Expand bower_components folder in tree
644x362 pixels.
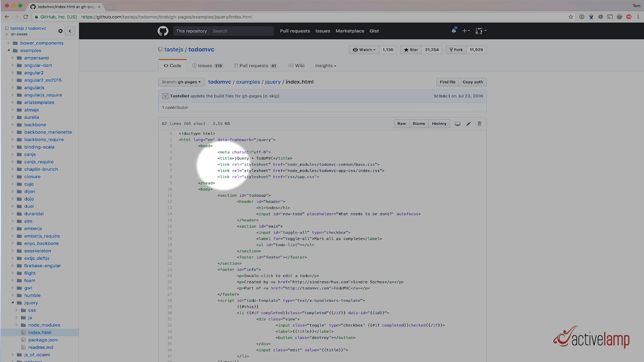[x=9, y=43]
